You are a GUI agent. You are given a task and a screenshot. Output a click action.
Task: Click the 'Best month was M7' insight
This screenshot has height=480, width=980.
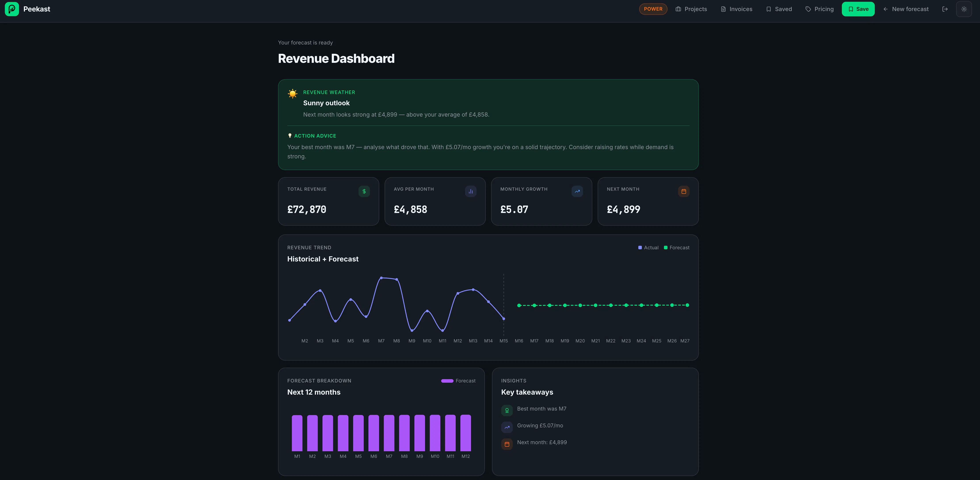[541, 409]
